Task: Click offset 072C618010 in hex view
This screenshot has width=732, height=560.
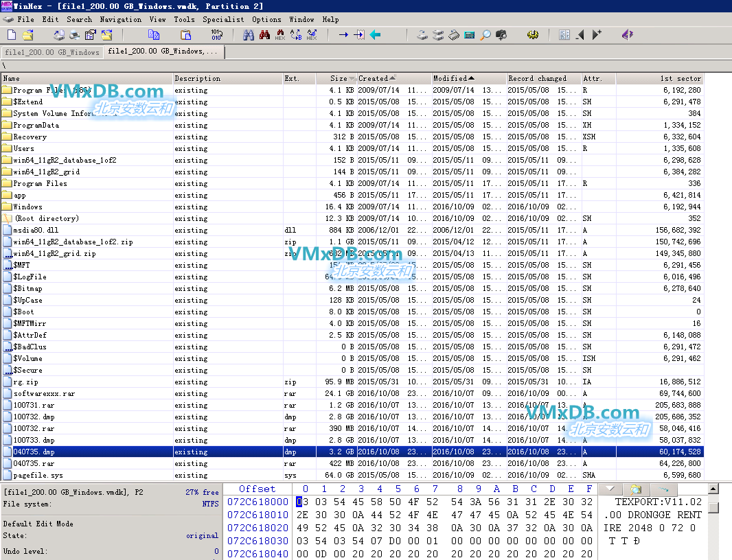Action: click(258, 515)
